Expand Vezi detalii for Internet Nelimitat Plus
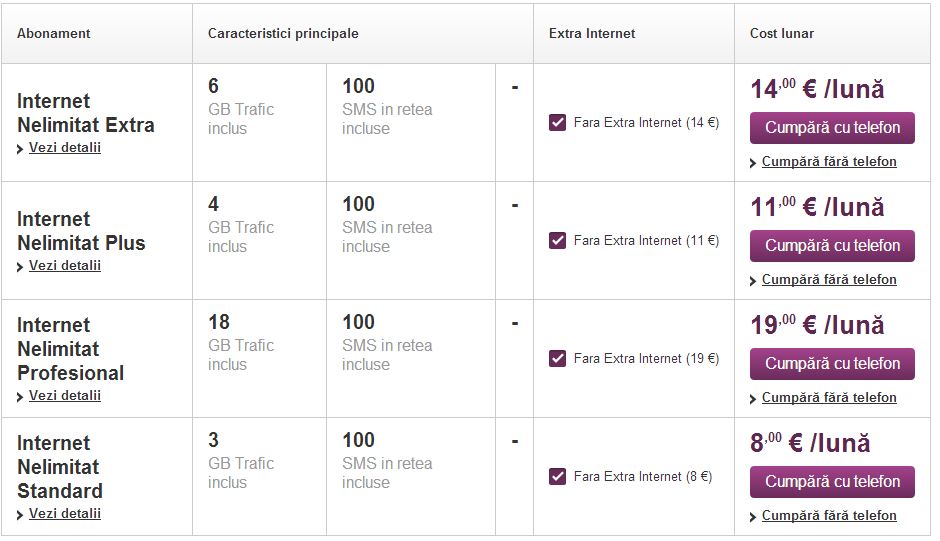The height and width of the screenshot is (541, 940). 65,266
